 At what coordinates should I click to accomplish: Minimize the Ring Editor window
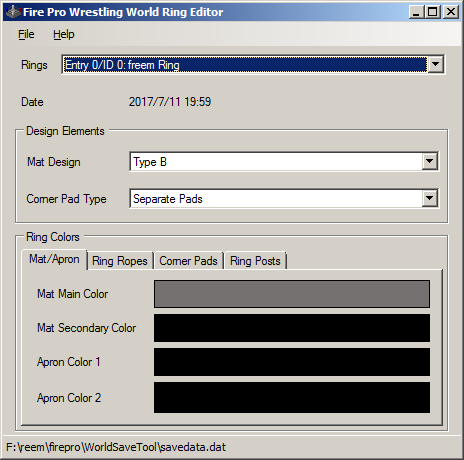(416, 12)
